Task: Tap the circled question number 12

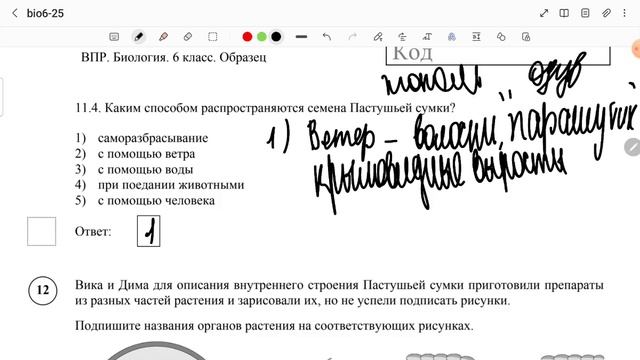Action: (43, 290)
